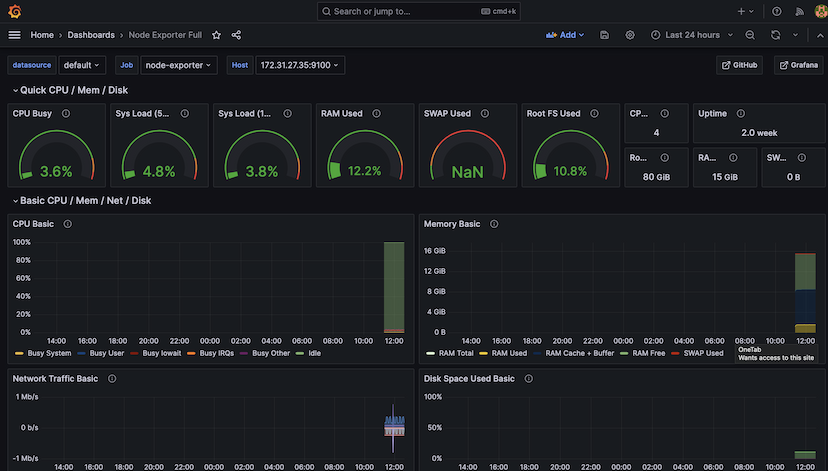Open the news feed icon
Screen dimensions: 828x471
[x=799, y=11]
